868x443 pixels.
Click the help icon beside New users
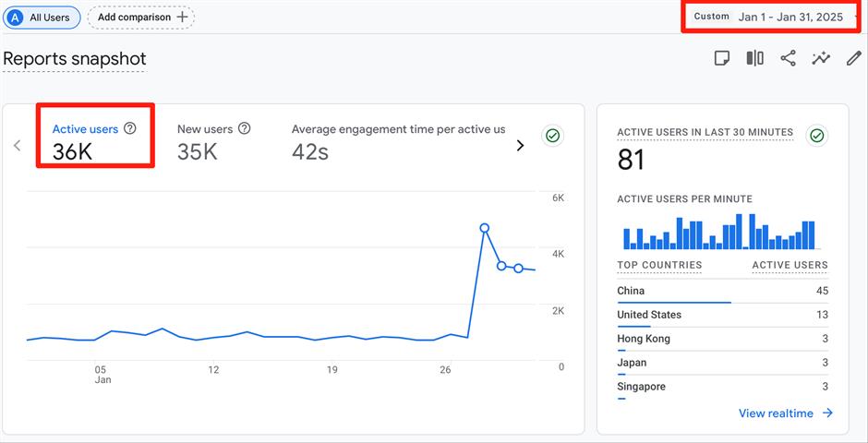coord(244,129)
